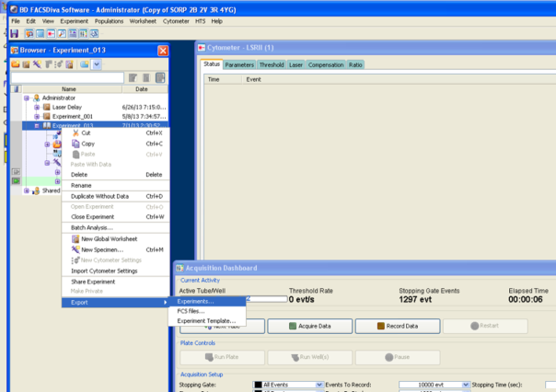
Task: Click the Copy icon in context menu
Action: click(x=75, y=144)
